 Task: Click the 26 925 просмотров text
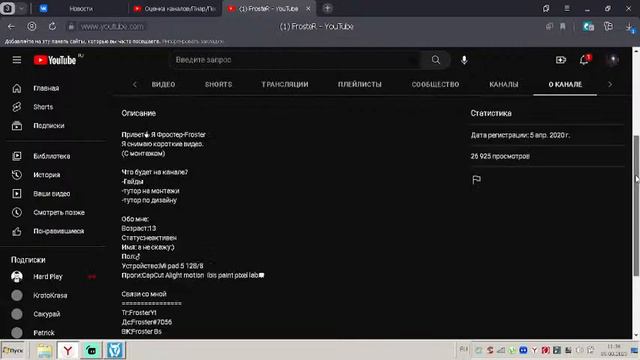500,156
